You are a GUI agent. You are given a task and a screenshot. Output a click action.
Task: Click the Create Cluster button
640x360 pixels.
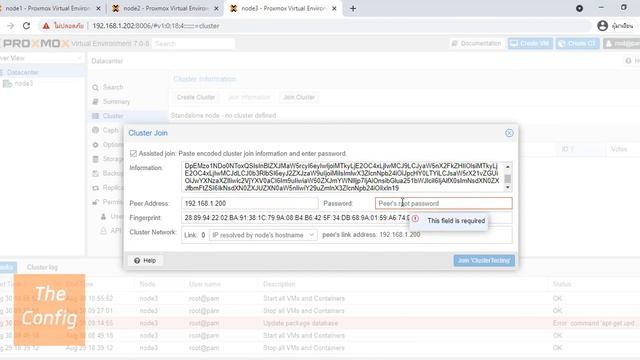196,97
